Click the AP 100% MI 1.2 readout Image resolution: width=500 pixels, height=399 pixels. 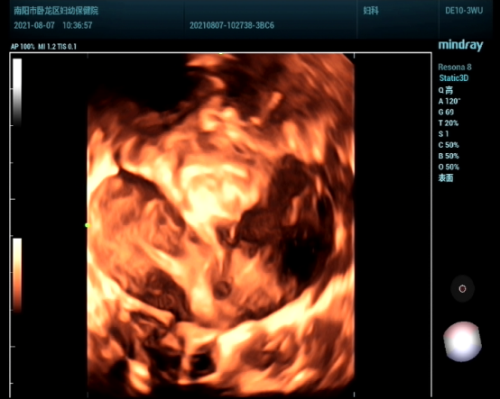pos(44,47)
